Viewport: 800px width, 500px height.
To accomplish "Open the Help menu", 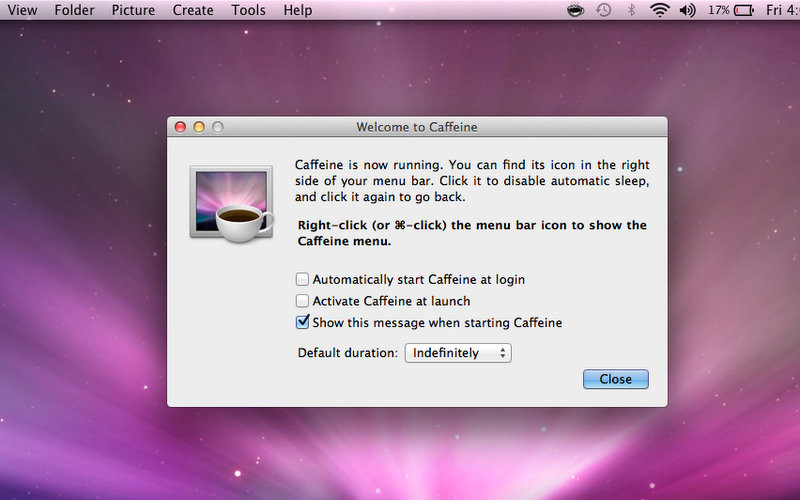I will coord(297,10).
